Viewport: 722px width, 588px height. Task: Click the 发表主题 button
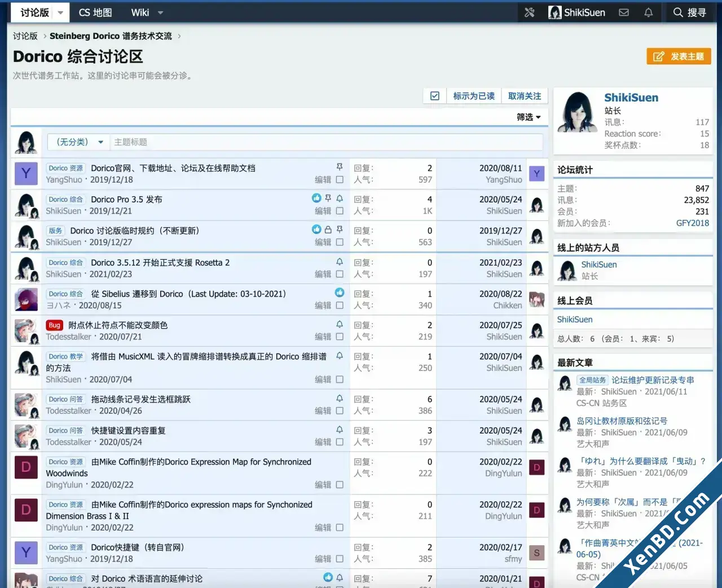[679, 56]
